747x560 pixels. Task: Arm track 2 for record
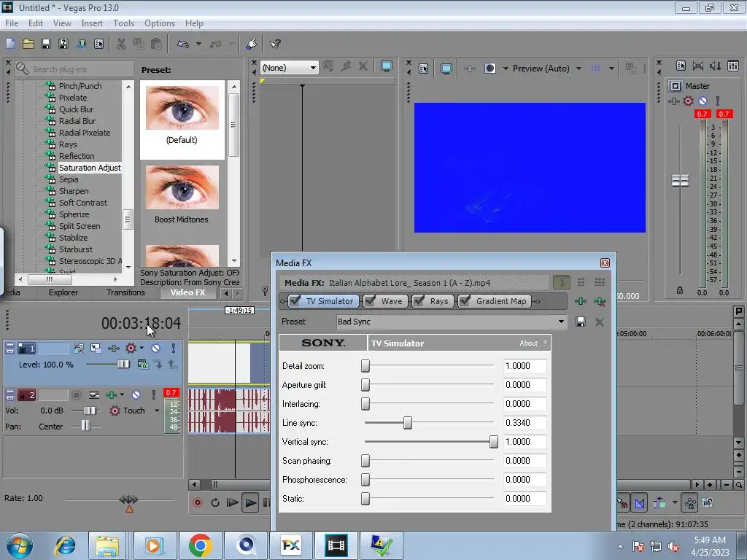click(76, 394)
